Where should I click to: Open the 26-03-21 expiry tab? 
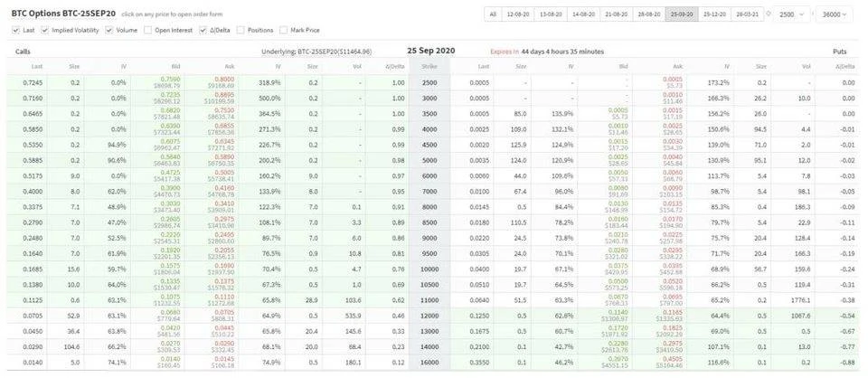[x=746, y=14]
